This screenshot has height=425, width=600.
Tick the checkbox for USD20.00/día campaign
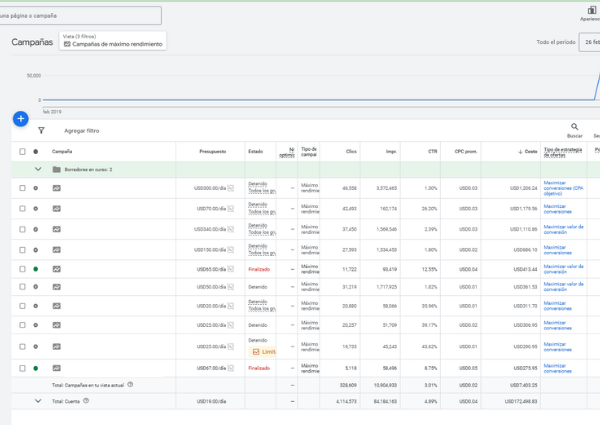tap(22, 306)
